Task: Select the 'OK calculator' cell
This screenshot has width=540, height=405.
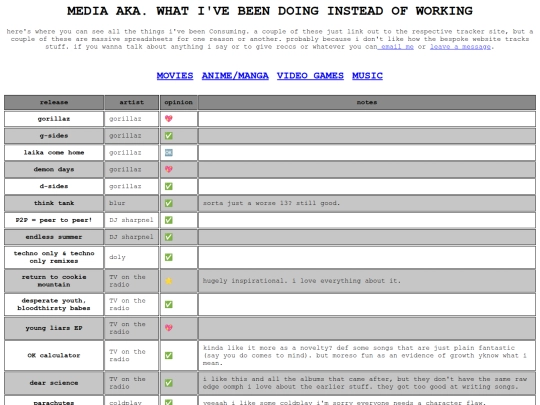Action: pyautogui.click(x=54, y=355)
